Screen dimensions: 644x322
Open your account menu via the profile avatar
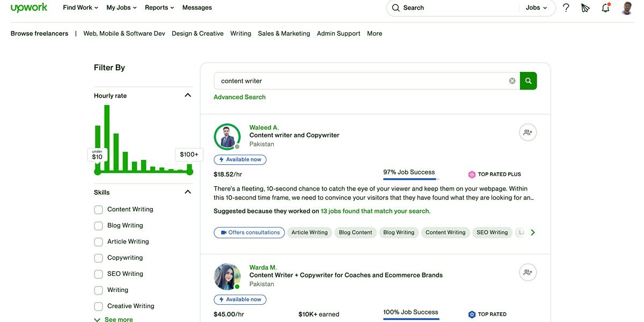(626, 8)
